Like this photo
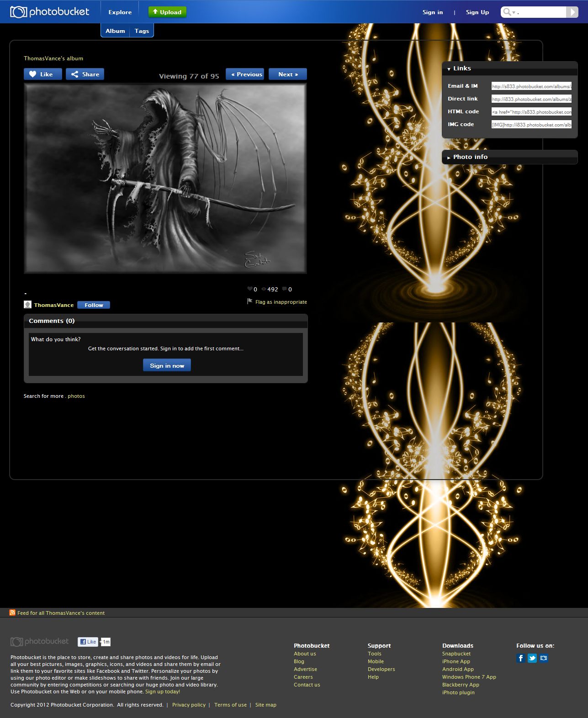The height and width of the screenshot is (718, 588). pyautogui.click(x=43, y=74)
